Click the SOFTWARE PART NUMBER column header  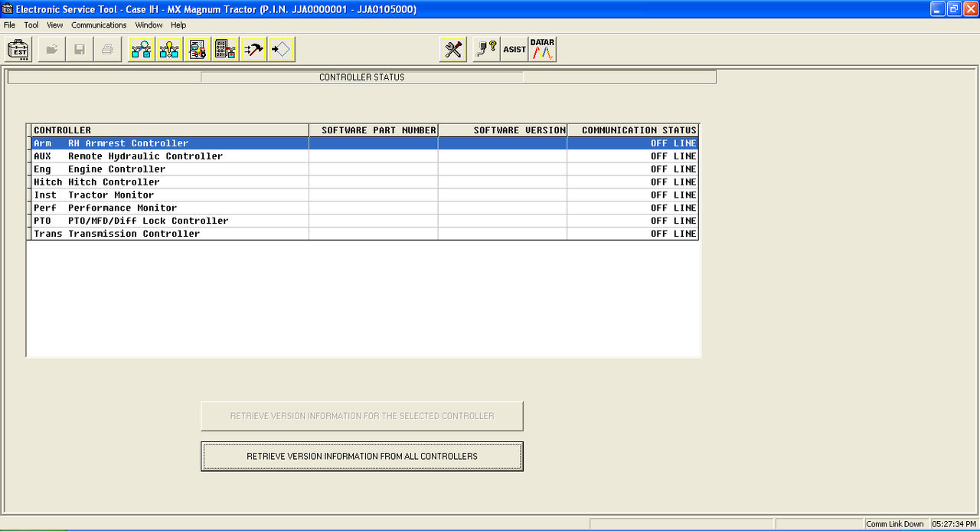(374, 130)
